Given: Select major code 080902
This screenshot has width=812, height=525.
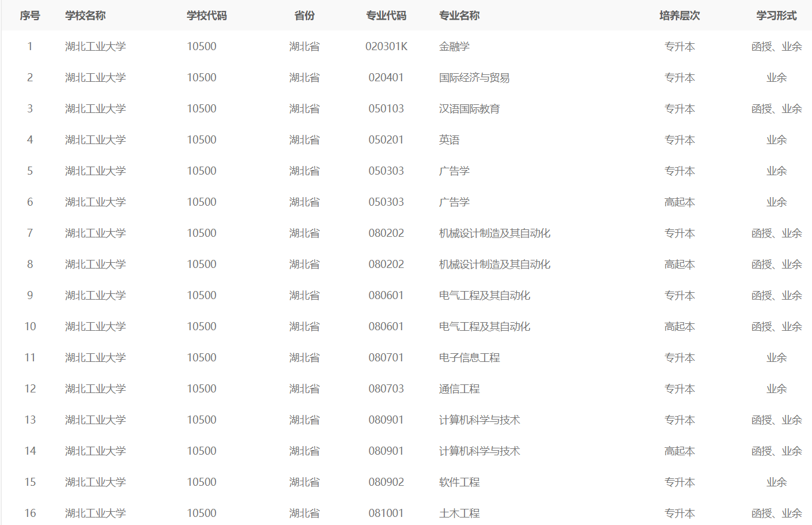Looking at the screenshot, I should (x=386, y=482).
